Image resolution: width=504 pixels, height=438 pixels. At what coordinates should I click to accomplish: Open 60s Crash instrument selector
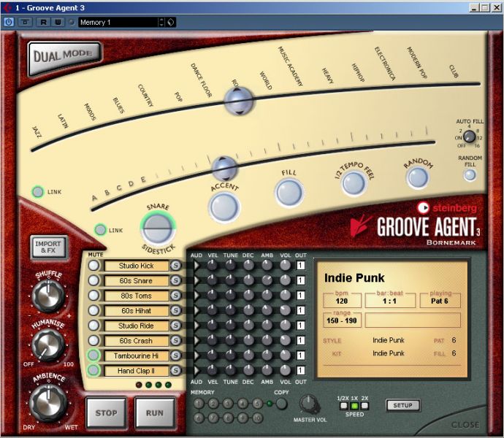pos(137,341)
